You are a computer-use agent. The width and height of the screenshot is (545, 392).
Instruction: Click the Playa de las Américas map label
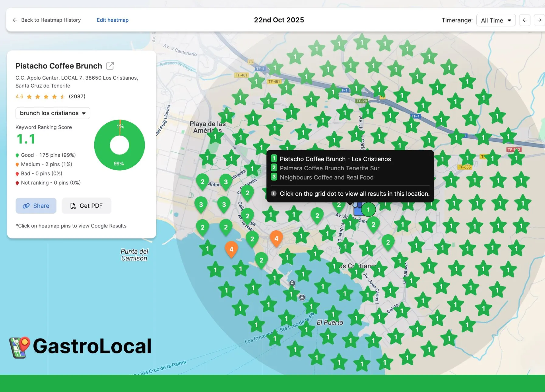tap(208, 127)
